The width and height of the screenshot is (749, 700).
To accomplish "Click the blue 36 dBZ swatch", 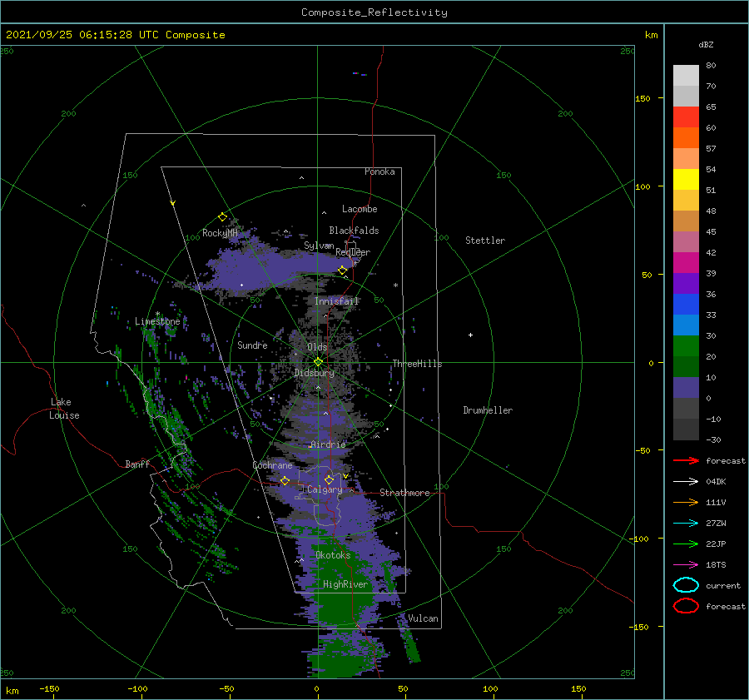I will 686,304.
